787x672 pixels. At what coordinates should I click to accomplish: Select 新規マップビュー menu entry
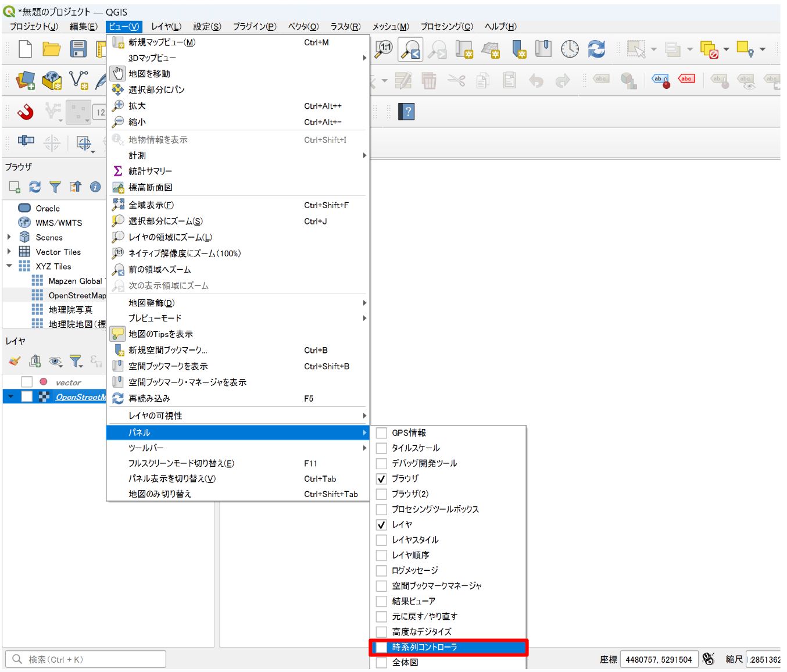[238, 42]
